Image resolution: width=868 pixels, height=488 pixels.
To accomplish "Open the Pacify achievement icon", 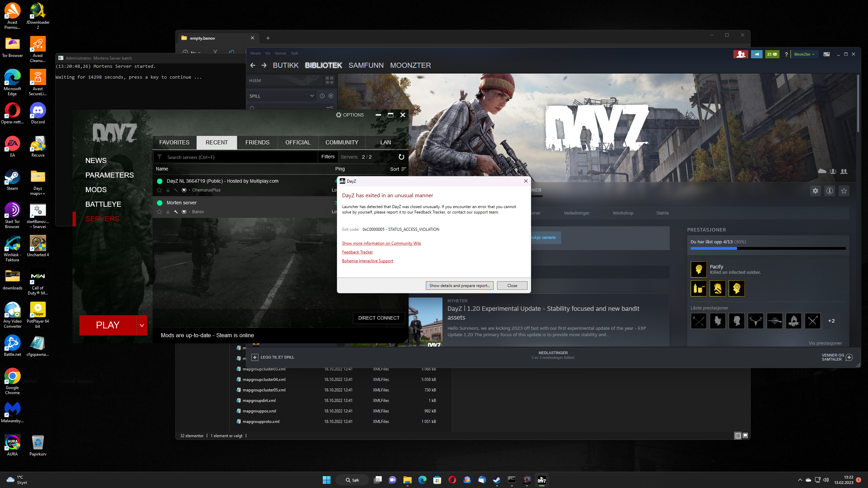I will pyautogui.click(x=698, y=269).
